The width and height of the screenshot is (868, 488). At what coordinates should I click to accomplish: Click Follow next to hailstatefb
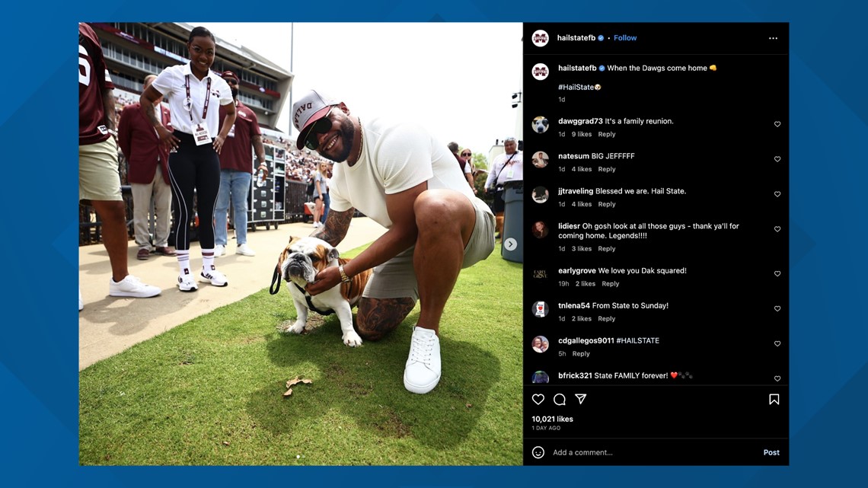[x=625, y=37]
